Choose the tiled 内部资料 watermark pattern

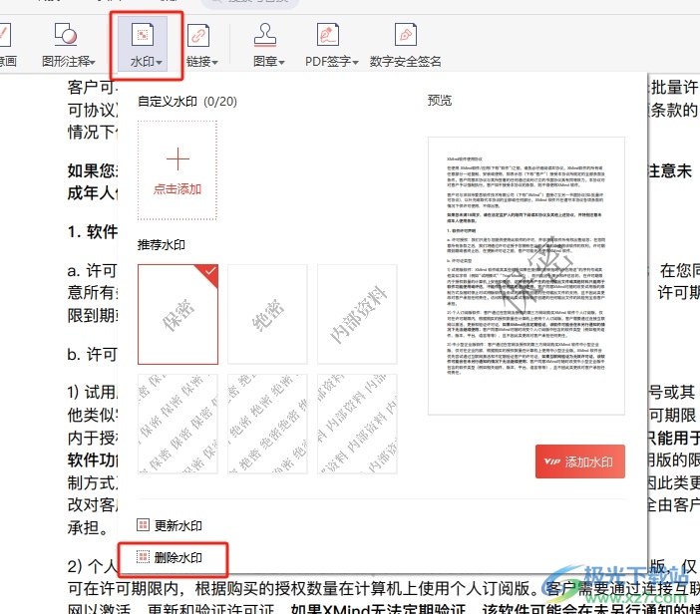click(x=357, y=424)
